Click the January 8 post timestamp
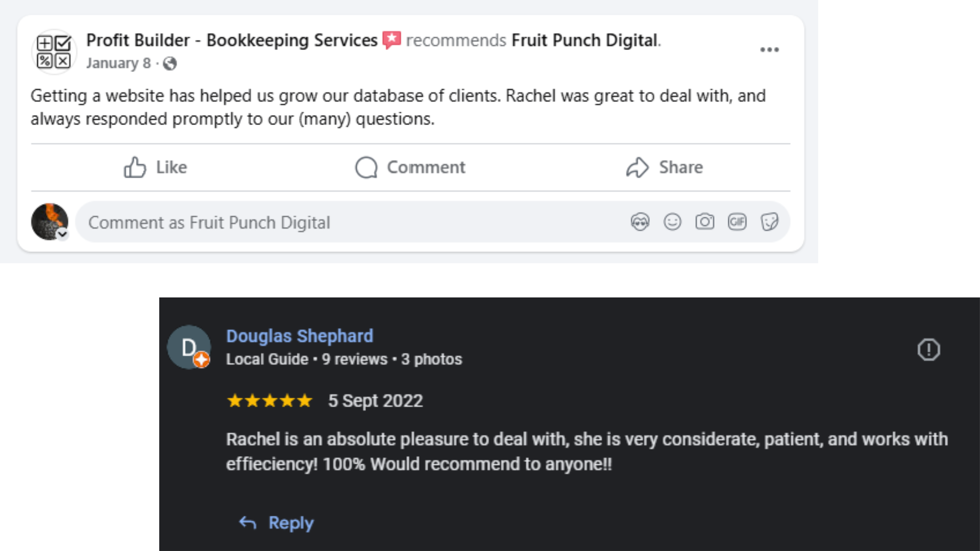Viewport: 980px width, 551px height. point(118,63)
